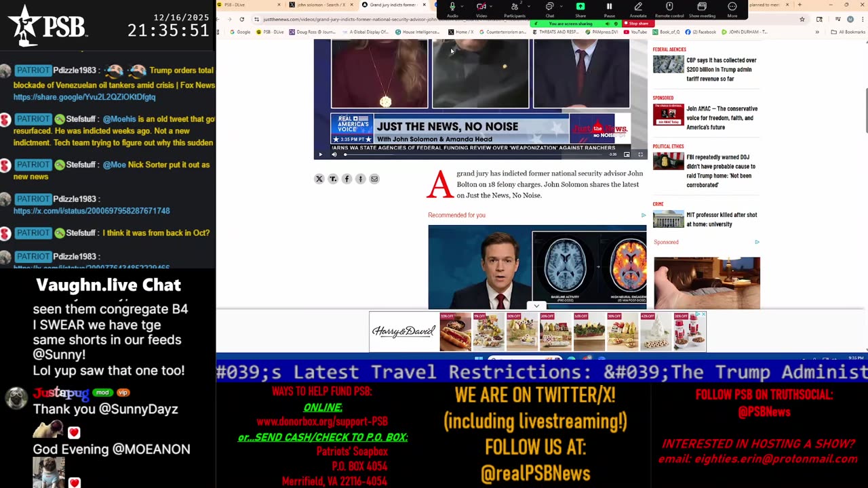
Task: Open Join AMAC sponsored article
Action: [722, 118]
